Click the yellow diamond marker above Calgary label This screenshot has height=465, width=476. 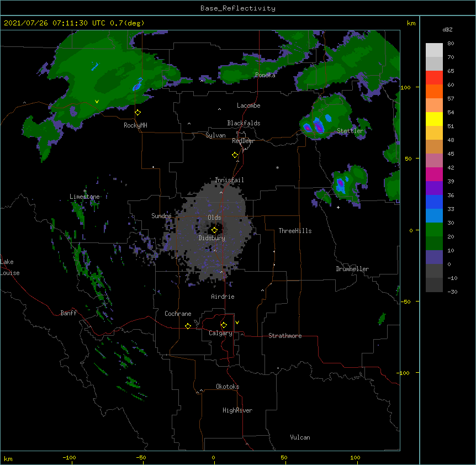coord(224,325)
